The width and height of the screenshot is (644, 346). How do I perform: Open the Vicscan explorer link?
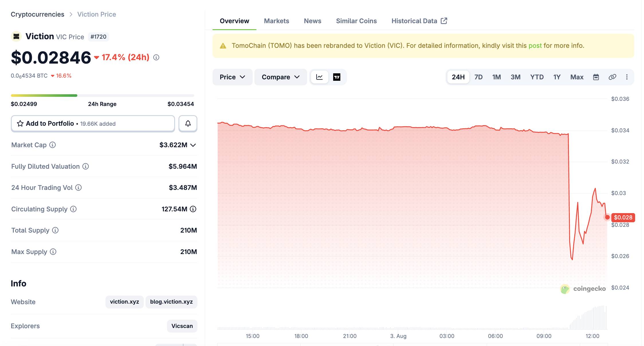click(182, 326)
